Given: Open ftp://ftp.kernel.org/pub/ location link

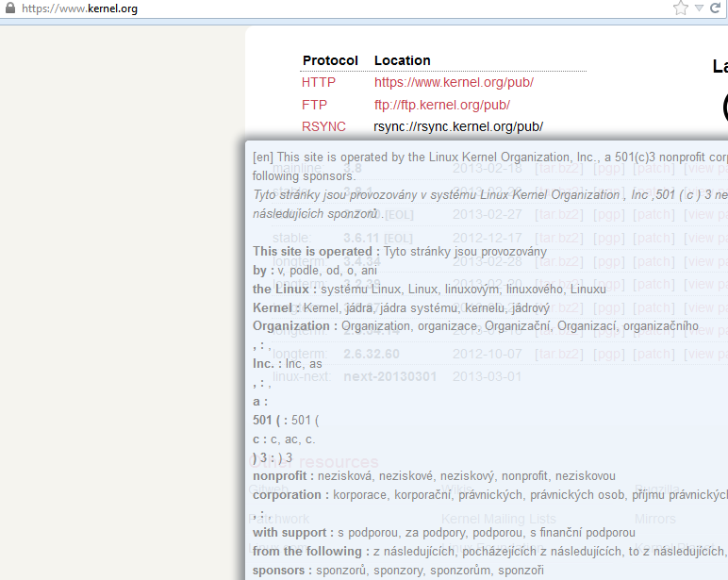Looking at the screenshot, I should click(x=442, y=105).
